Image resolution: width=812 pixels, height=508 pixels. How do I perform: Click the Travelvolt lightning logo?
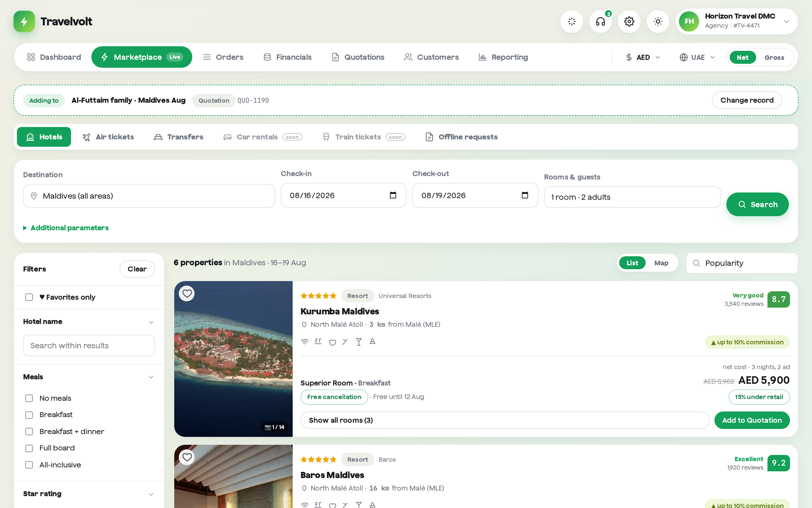24,21
